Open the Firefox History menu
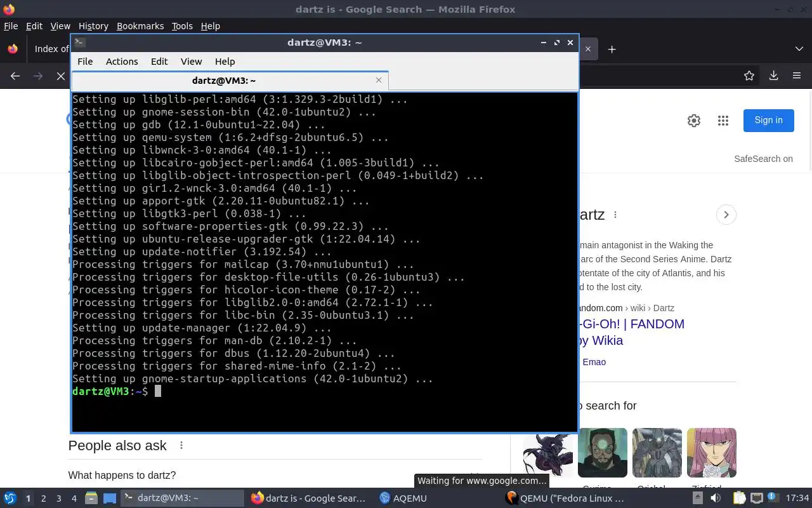 click(93, 26)
